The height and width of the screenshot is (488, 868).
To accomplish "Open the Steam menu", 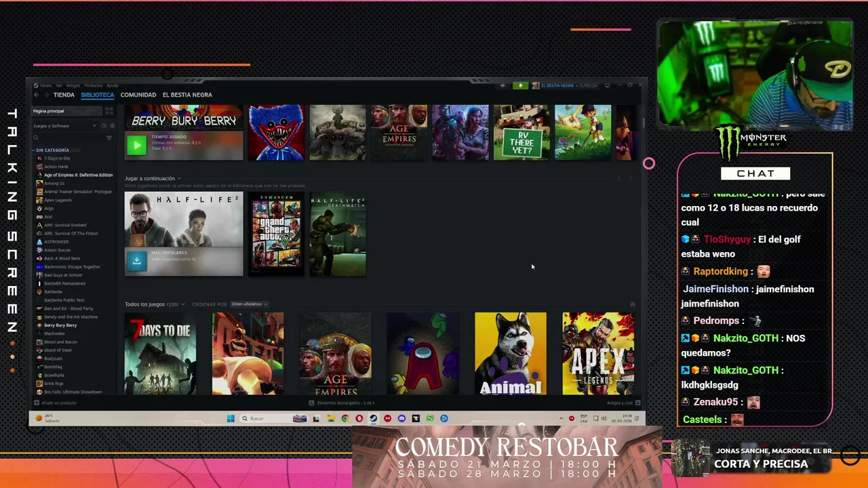I will click(45, 85).
